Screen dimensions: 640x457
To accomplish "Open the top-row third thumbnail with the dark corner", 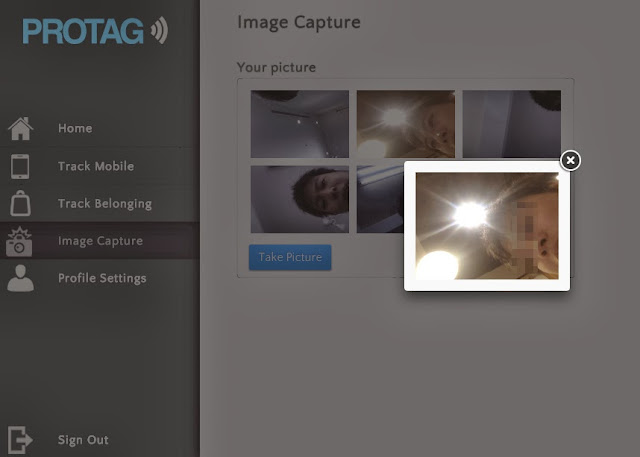I will (511, 124).
